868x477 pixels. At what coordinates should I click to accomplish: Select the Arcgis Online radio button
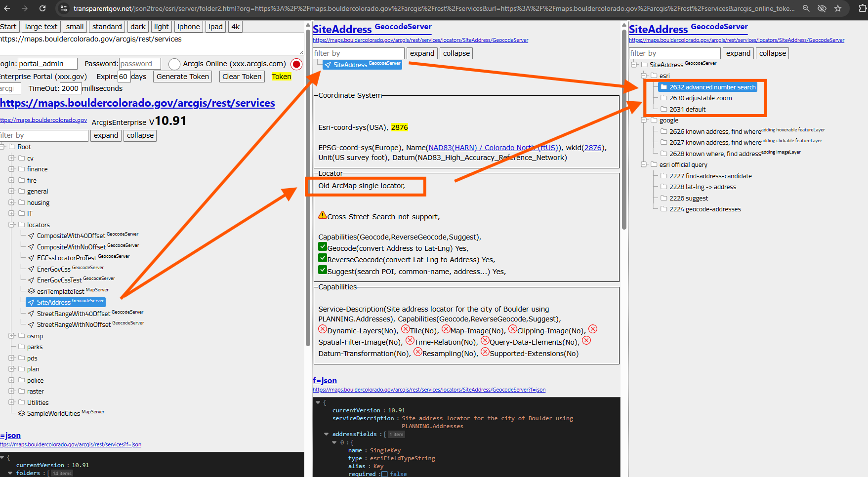pos(174,64)
